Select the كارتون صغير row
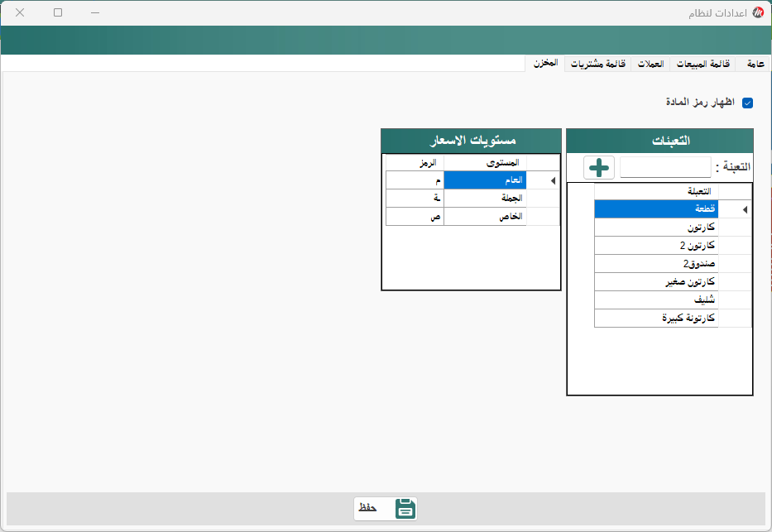The height and width of the screenshot is (532, 772). (656, 282)
